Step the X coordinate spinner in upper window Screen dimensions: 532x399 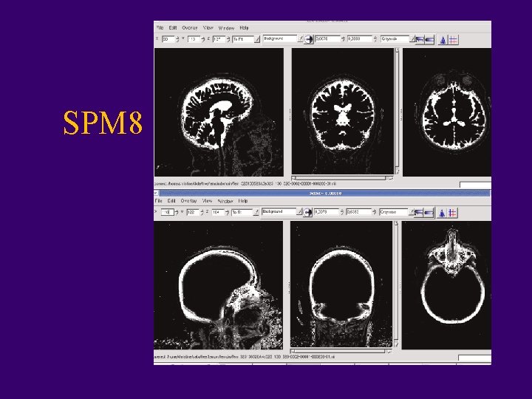(x=177, y=39)
